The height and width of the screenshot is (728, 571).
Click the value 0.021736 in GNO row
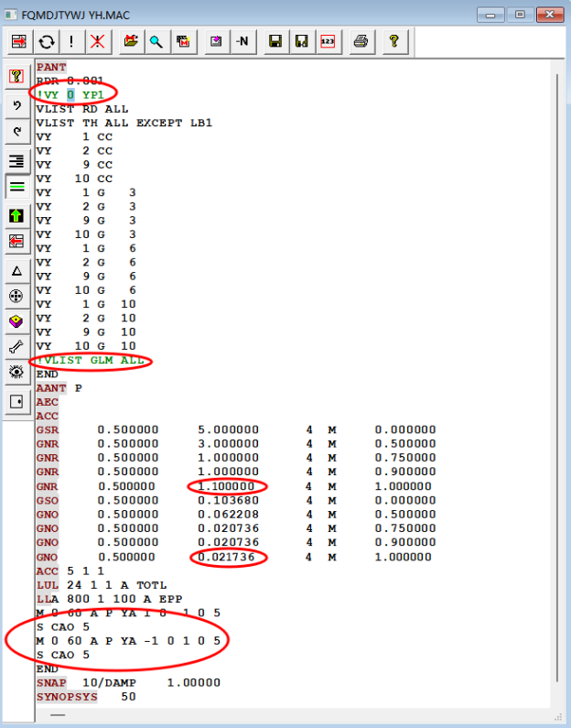(x=226, y=557)
